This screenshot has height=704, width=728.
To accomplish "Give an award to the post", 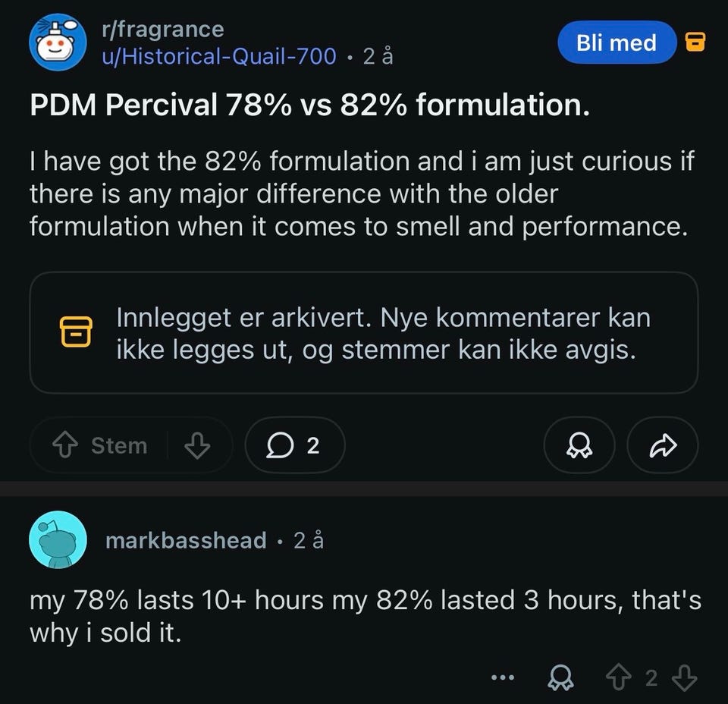I will tap(579, 445).
